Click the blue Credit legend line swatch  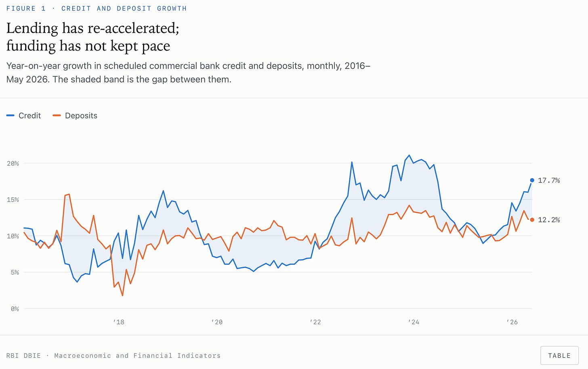click(10, 116)
